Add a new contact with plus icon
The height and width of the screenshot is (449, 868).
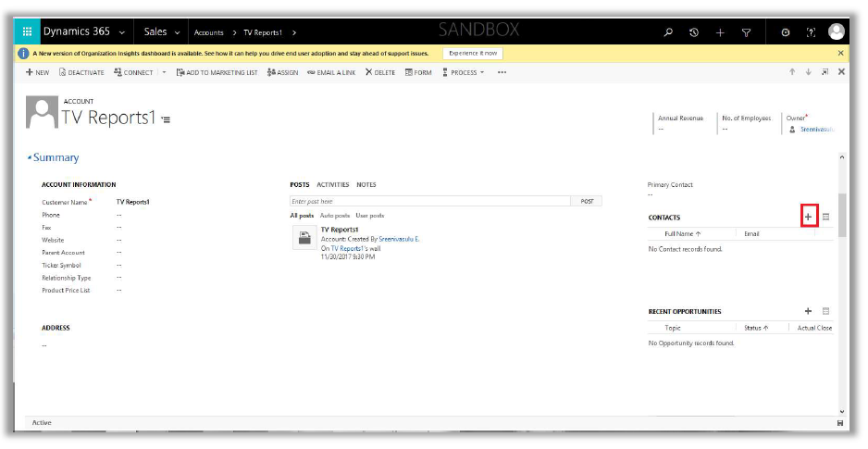pos(808,217)
